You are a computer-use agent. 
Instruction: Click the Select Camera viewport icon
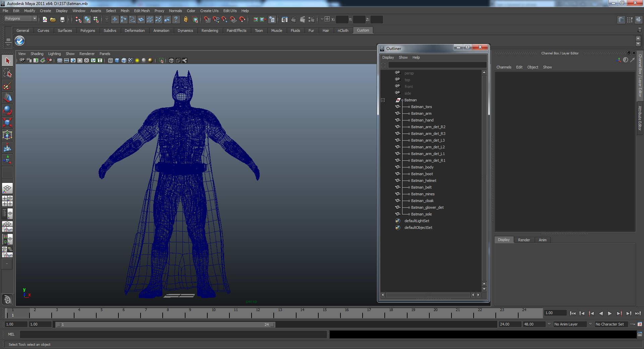(x=22, y=60)
